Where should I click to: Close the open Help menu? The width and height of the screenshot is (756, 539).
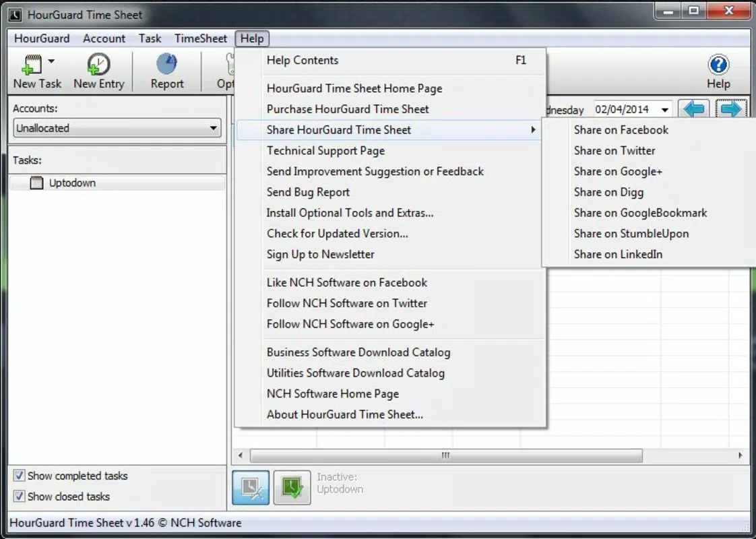coord(252,38)
